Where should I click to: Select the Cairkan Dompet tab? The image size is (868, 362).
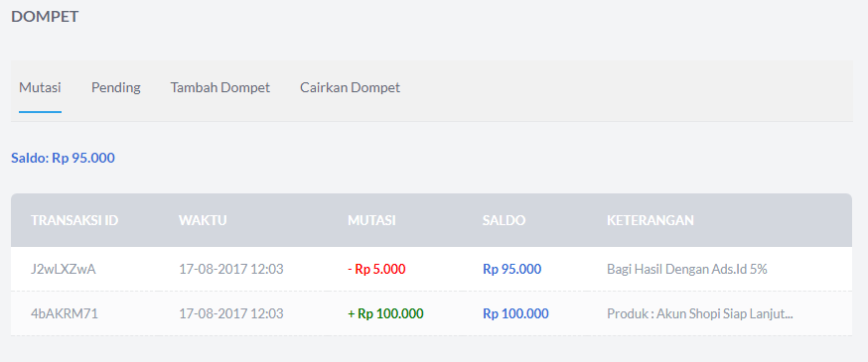(350, 88)
